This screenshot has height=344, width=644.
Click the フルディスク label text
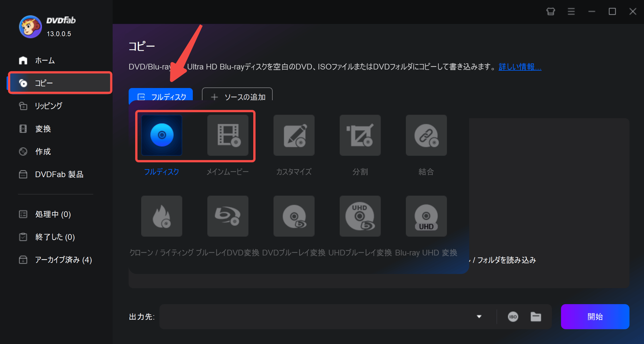point(162,172)
